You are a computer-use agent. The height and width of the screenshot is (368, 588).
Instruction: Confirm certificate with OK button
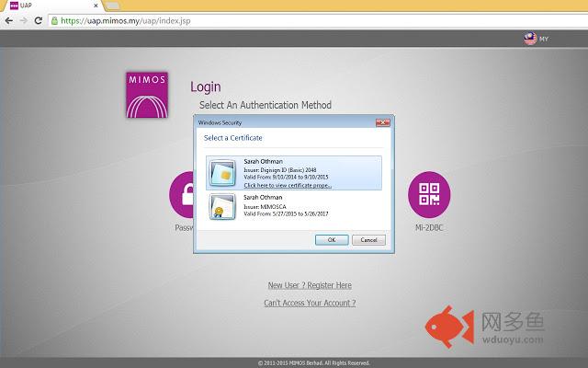pyautogui.click(x=332, y=240)
